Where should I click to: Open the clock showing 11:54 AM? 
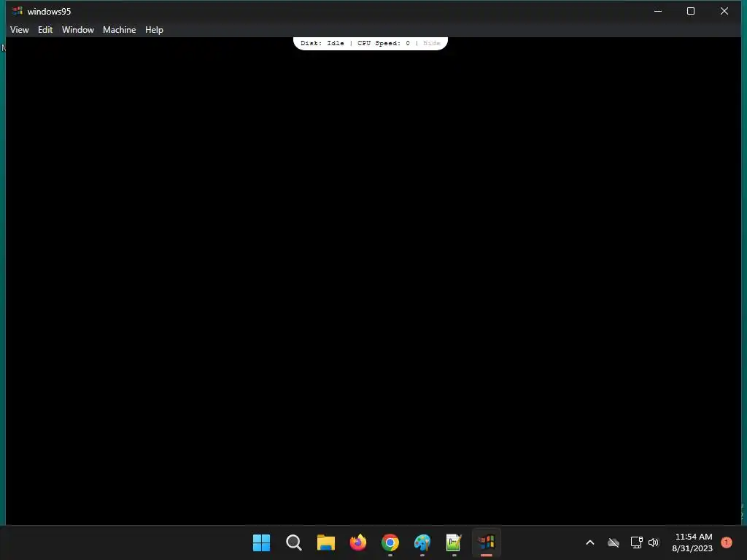click(x=692, y=542)
